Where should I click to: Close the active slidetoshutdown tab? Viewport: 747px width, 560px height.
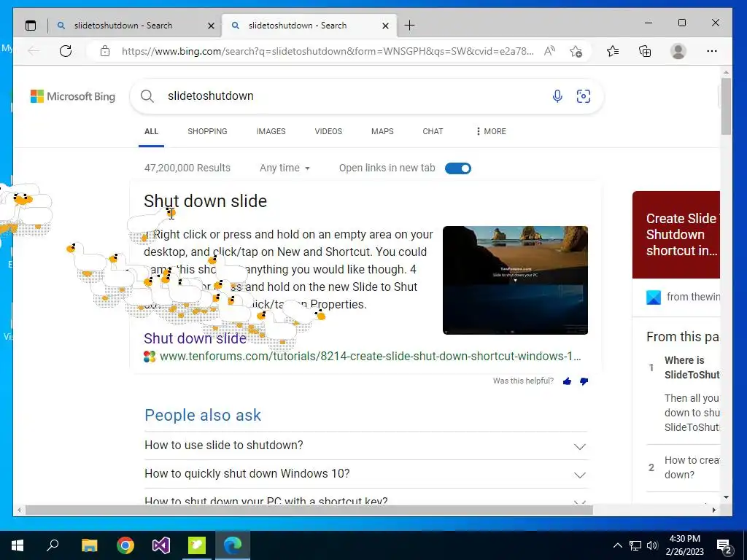(386, 26)
